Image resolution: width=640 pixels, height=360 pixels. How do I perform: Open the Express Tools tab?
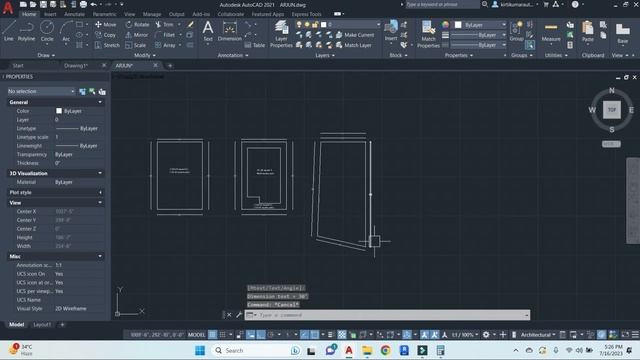(307, 14)
